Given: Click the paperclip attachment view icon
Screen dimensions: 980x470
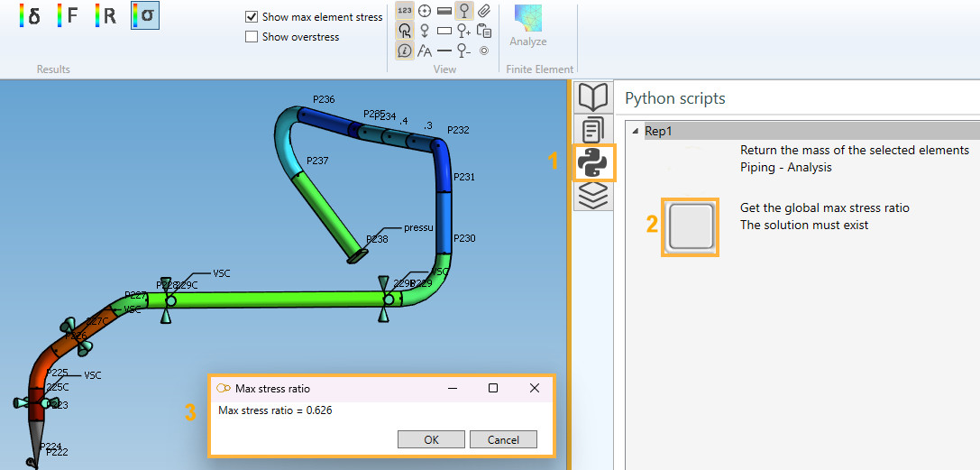Looking at the screenshot, I should (x=484, y=11).
